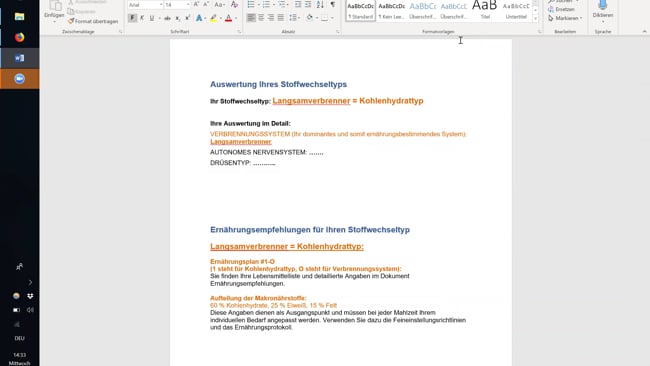This screenshot has height=366, width=650.
Task: Collapse the ribbon
Action: click(644, 32)
